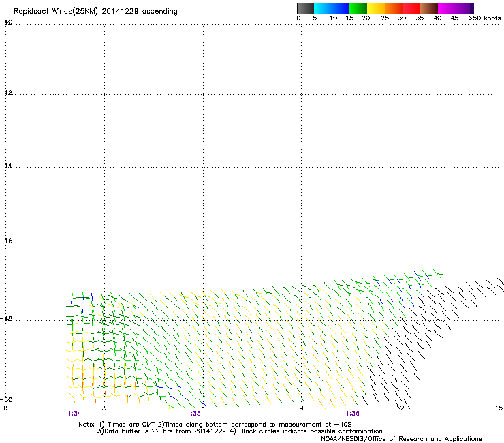Click the '9' longitude axis label
Screen dimensions: 504x443
pyautogui.click(x=301, y=408)
